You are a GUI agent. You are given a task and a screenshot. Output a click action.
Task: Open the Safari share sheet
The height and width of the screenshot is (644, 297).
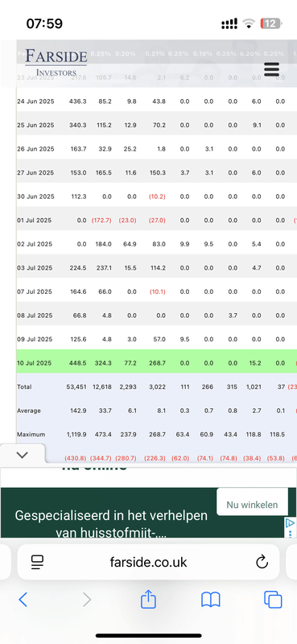coord(148,599)
